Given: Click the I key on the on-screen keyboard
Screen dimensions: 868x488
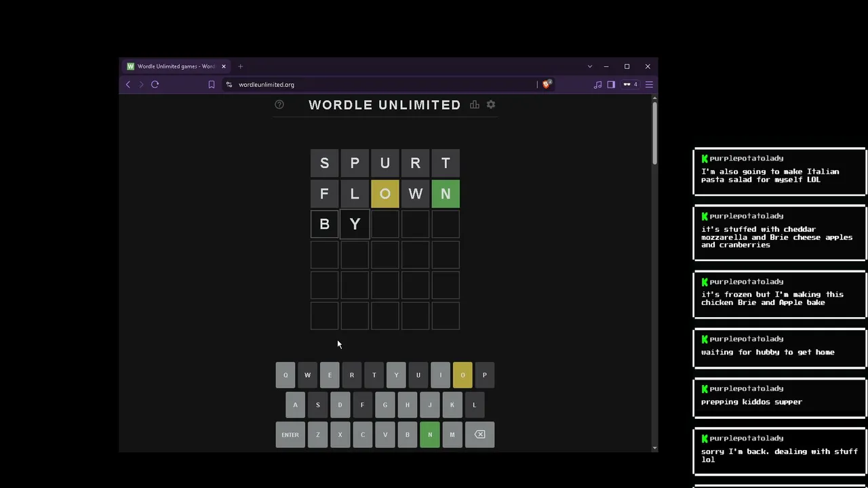Looking at the screenshot, I should pos(440,375).
